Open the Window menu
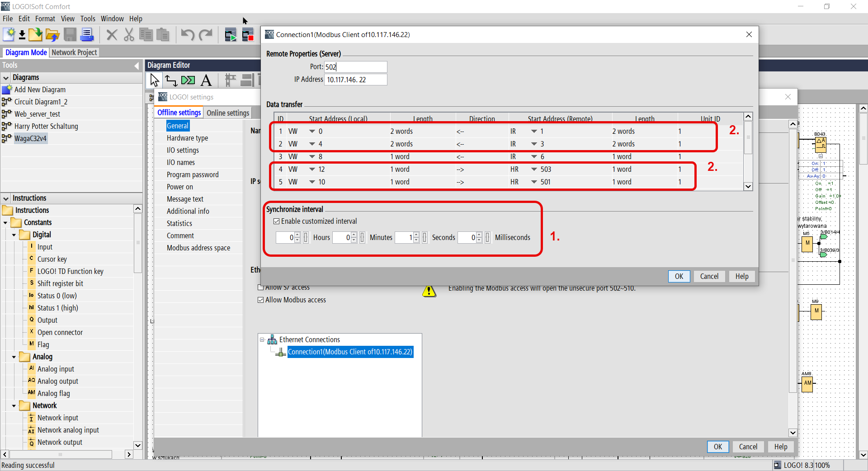This screenshot has height=471, width=868. 112,19
